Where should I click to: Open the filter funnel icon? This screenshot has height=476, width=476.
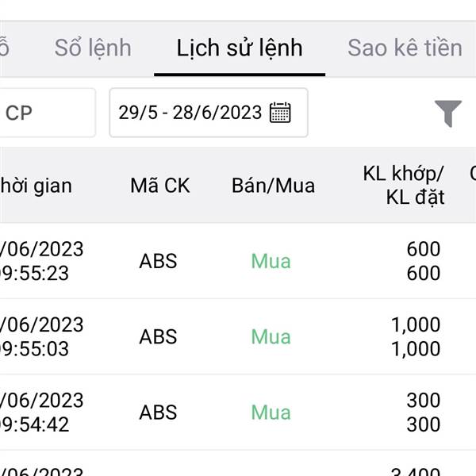pyautogui.click(x=448, y=113)
